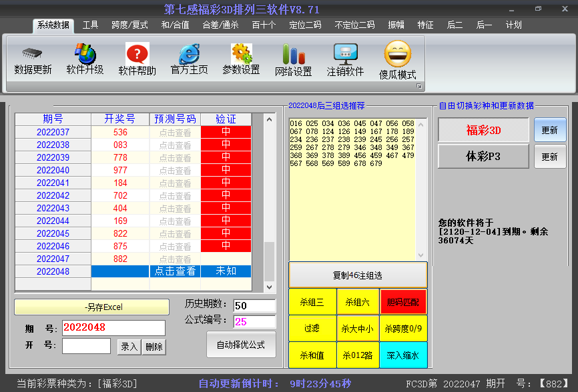Click 注销软件 monitor icon
Image resolution: width=578 pixels, height=392 pixels.
[x=346, y=54]
